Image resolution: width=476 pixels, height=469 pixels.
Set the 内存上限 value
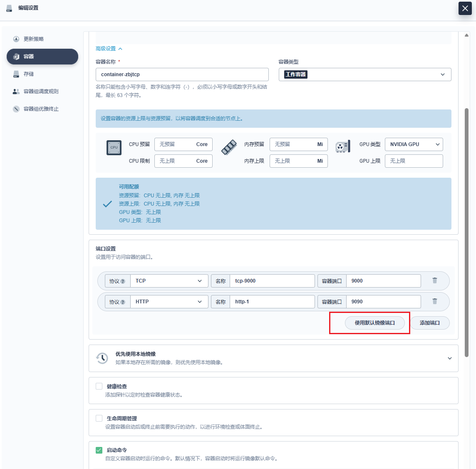pos(298,161)
